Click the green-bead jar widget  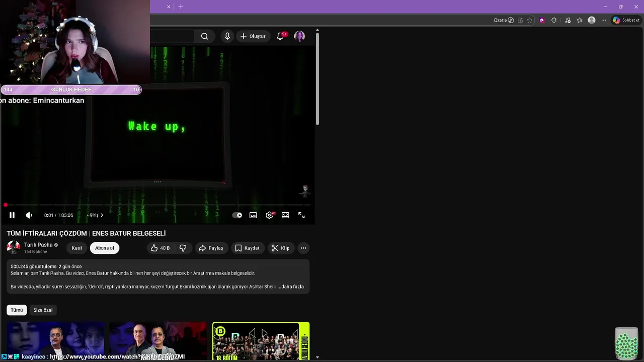point(626,344)
